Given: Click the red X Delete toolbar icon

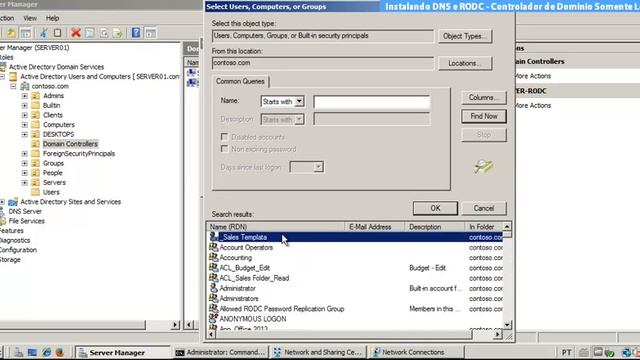Looking at the screenshot, I should tap(76, 33).
